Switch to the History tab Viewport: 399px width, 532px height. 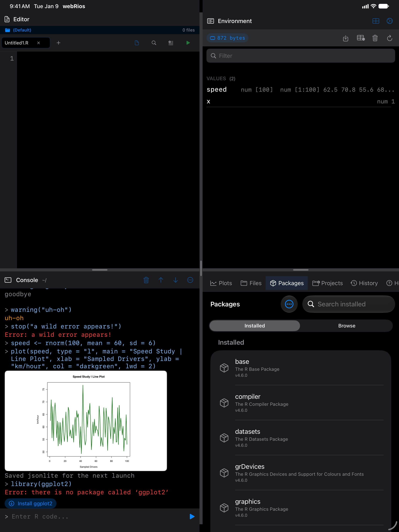(364, 283)
